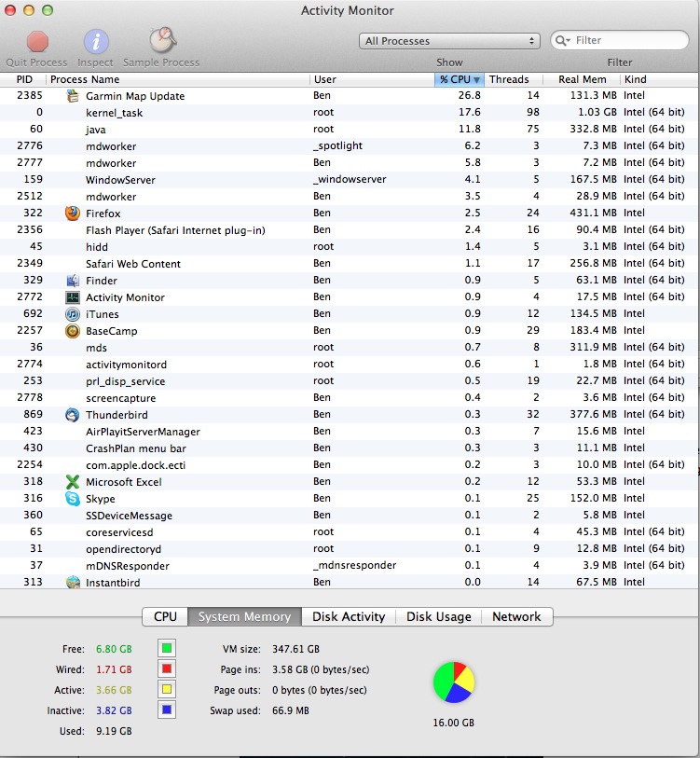Select the screencapture process row

coord(350,397)
